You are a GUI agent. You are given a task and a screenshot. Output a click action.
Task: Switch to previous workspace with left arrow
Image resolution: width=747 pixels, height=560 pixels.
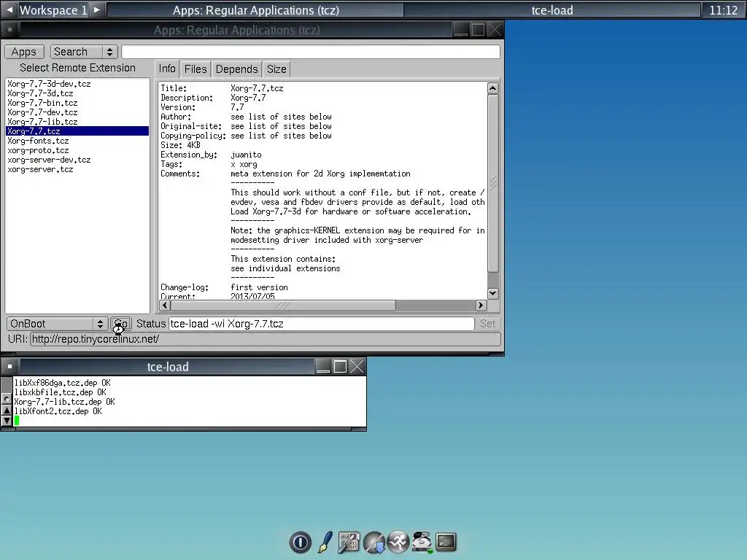[x=9, y=10]
